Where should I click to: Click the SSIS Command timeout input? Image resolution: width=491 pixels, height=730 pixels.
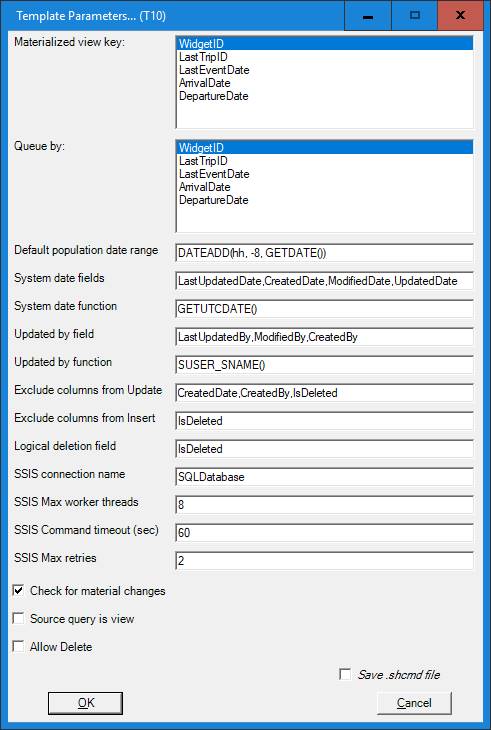324,532
